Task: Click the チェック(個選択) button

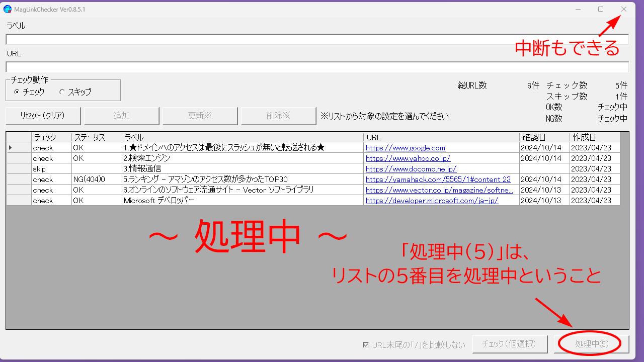Action: click(511, 344)
